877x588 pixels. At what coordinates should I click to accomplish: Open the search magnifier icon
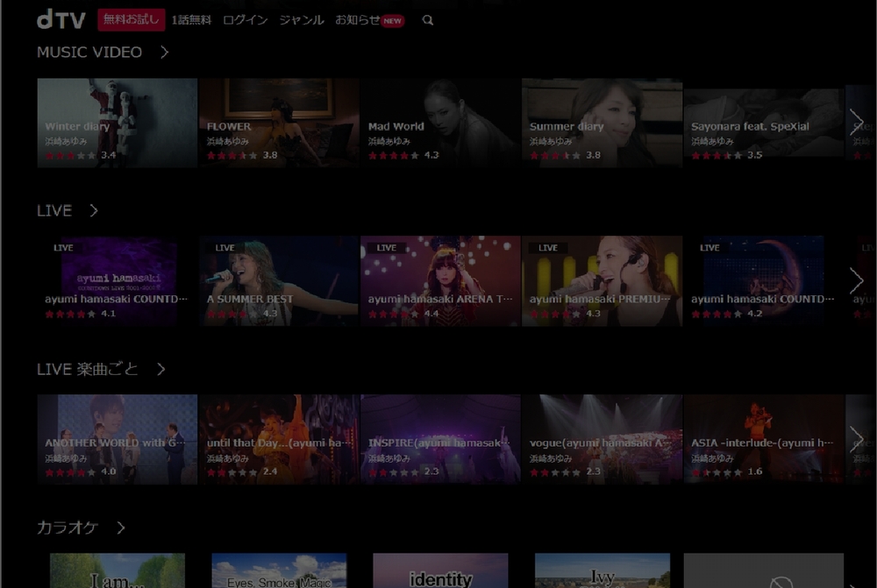pyautogui.click(x=428, y=20)
